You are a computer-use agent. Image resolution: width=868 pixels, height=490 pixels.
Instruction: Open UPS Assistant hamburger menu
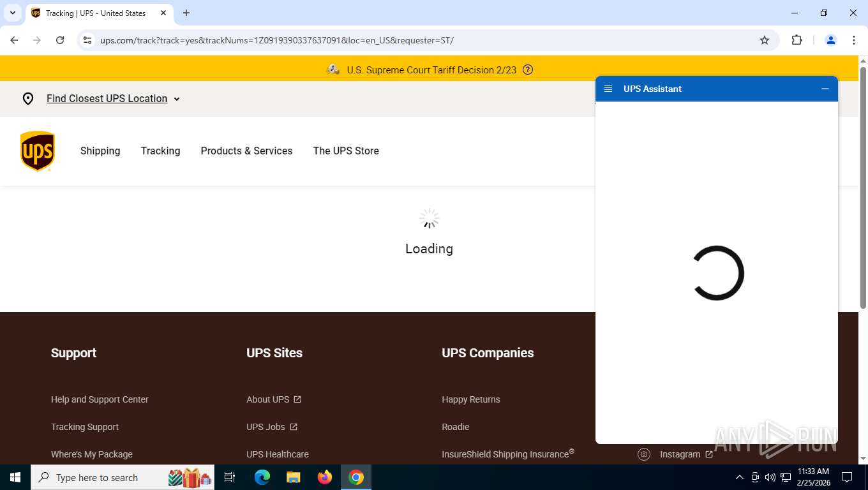click(608, 89)
